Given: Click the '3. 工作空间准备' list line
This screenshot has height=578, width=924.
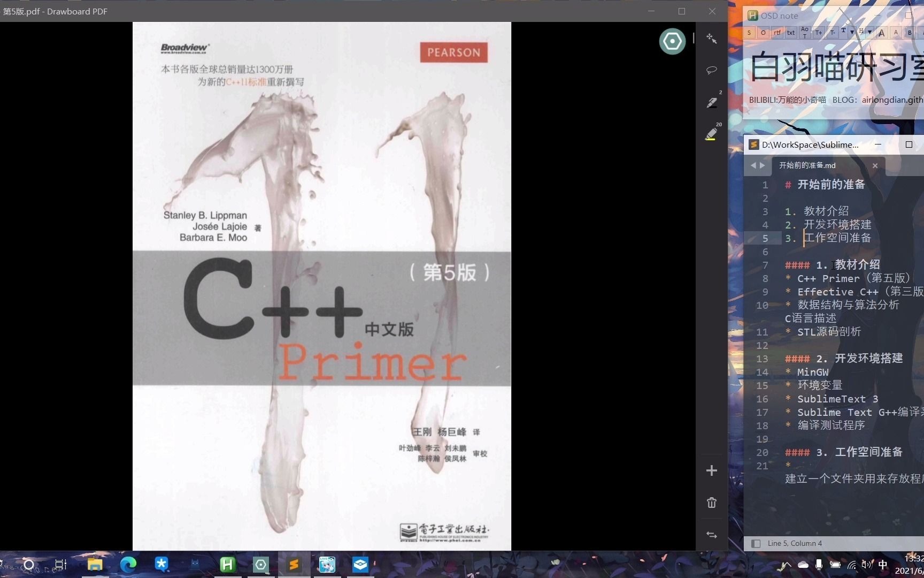Looking at the screenshot, I should pos(828,238).
